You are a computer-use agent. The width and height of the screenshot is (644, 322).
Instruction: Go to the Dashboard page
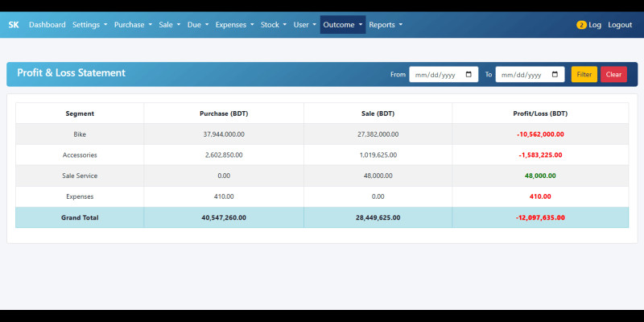(x=47, y=25)
